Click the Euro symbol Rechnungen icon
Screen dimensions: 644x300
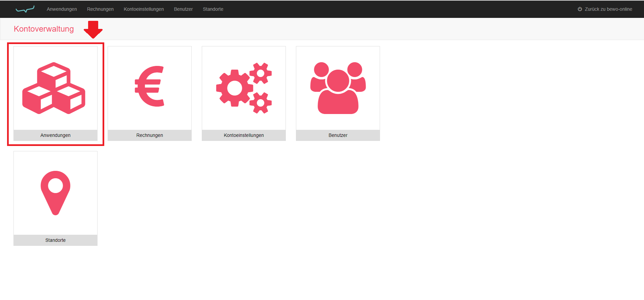(150, 86)
